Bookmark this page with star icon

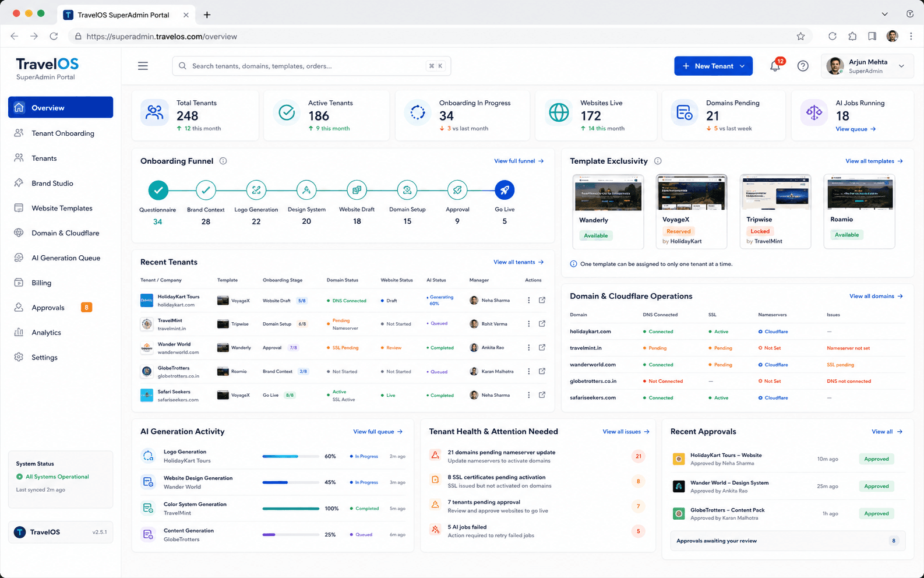[800, 36]
